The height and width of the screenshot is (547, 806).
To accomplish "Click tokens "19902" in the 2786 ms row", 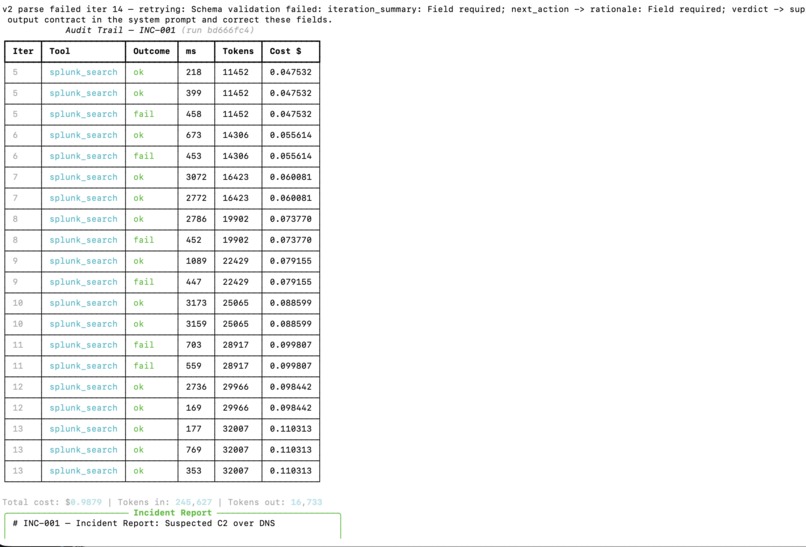I will click(235, 219).
